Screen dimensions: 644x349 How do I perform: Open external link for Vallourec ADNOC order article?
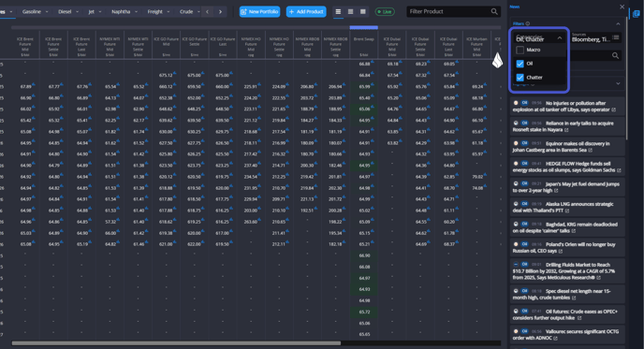coord(555,339)
